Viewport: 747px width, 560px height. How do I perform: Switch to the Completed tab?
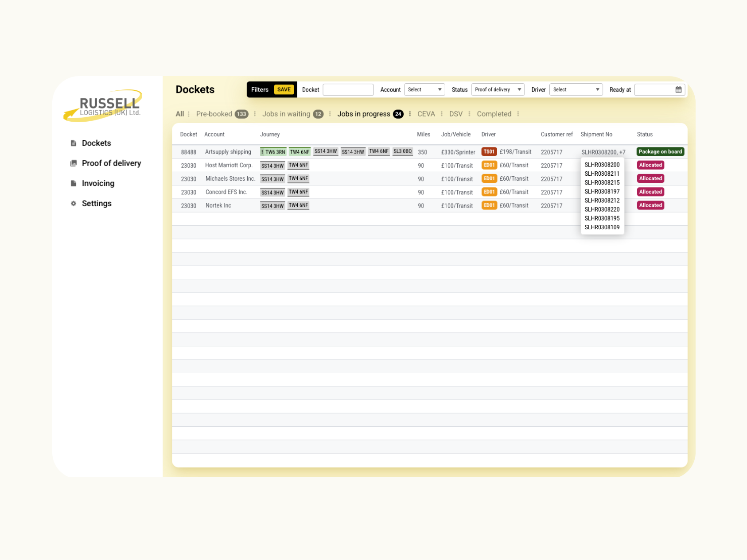pyautogui.click(x=494, y=114)
